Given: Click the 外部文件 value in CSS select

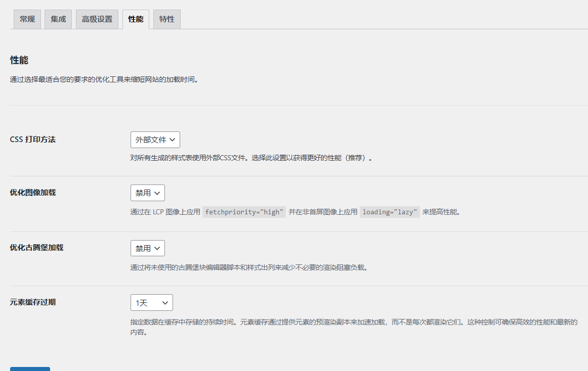Looking at the screenshot, I should coord(150,140).
